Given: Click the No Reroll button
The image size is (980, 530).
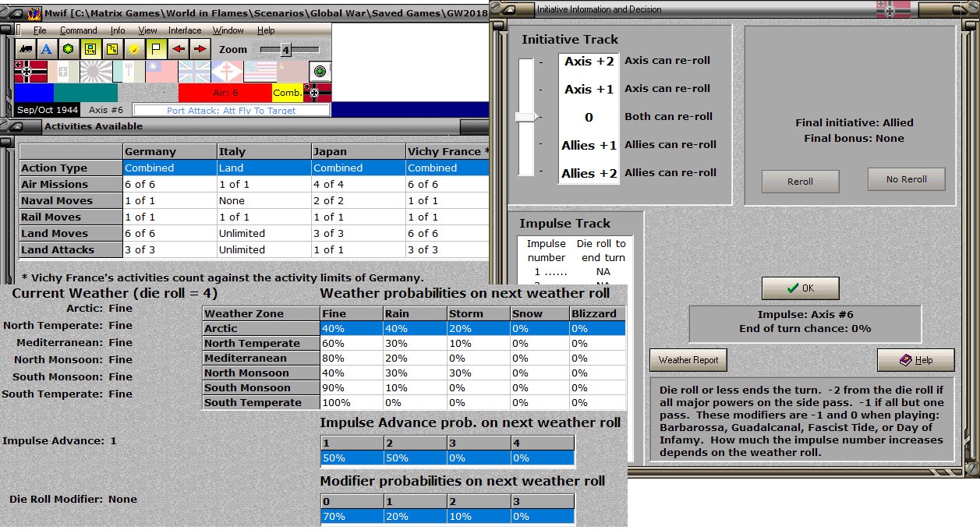Looking at the screenshot, I should (907, 178).
